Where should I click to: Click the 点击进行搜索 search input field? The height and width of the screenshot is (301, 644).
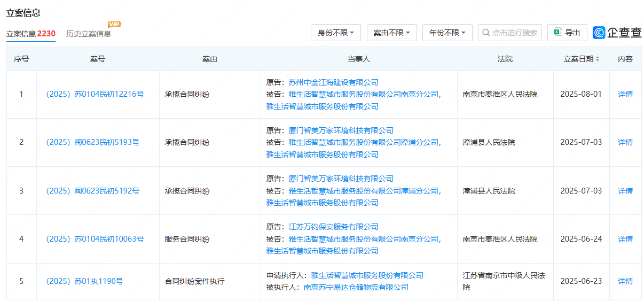[514, 33]
